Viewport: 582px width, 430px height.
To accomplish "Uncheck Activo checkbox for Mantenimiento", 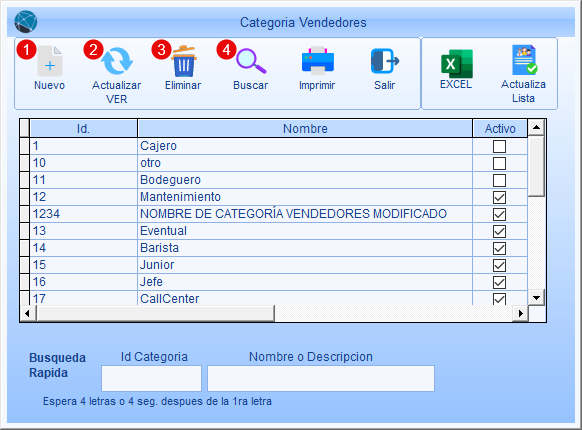I will (499, 197).
